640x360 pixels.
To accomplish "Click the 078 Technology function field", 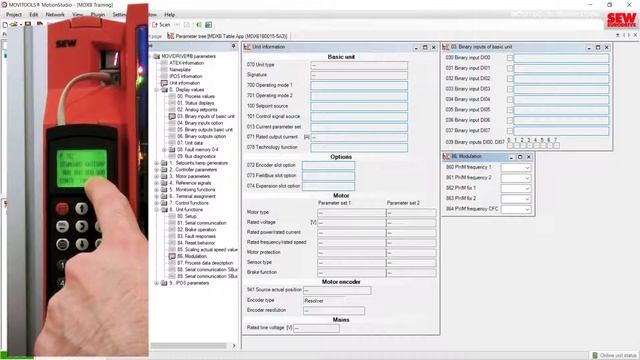I will pyautogui.click(x=359, y=147).
